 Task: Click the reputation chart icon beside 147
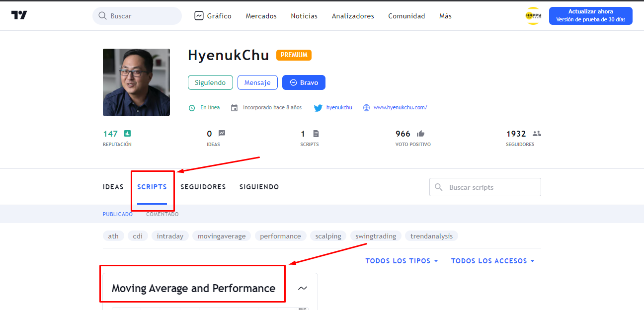[x=127, y=134]
